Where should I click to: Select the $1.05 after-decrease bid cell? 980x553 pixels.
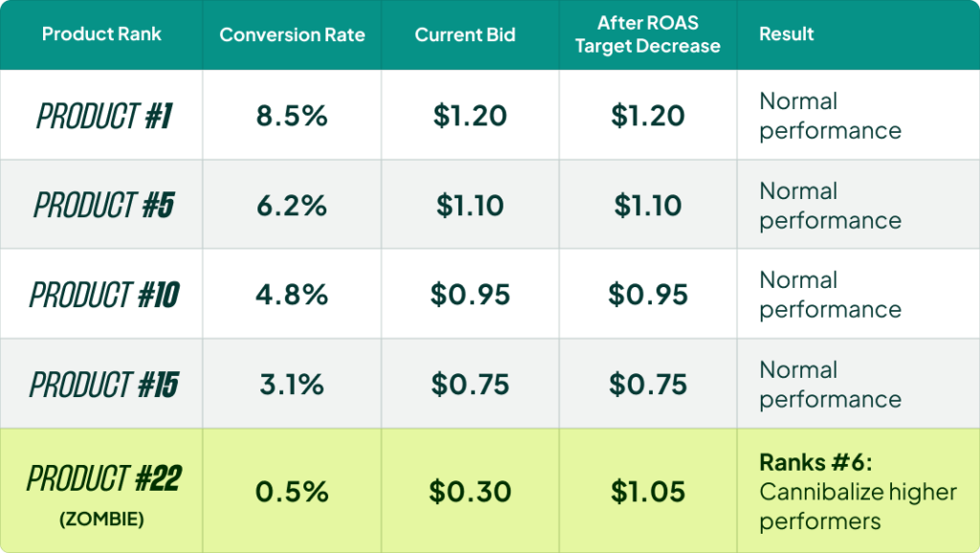647,492
